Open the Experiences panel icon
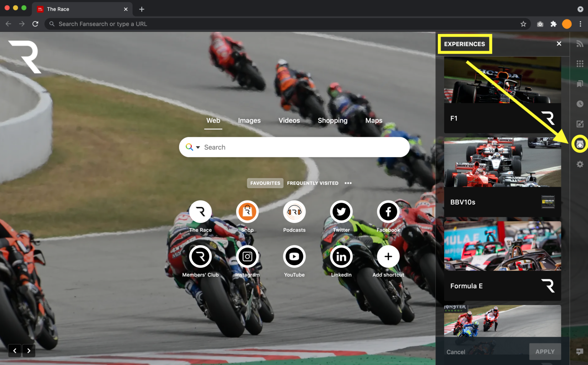The width and height of the screenshot is (588, 365). [x=580, y=144]
